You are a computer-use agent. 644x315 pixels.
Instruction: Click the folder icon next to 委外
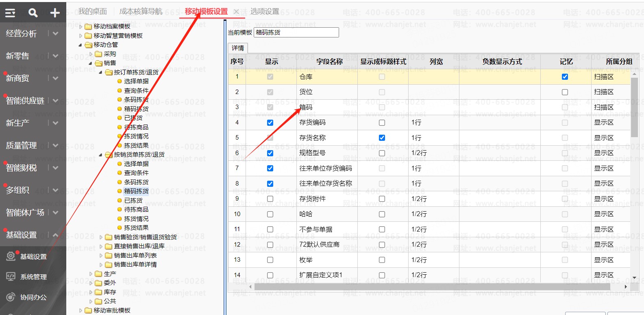98,283
